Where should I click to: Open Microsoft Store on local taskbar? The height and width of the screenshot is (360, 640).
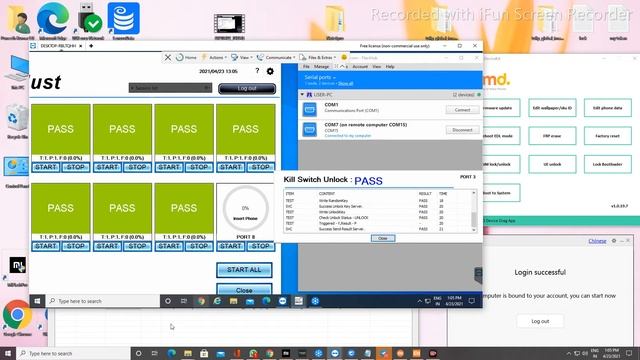click(x=204, y=353)
